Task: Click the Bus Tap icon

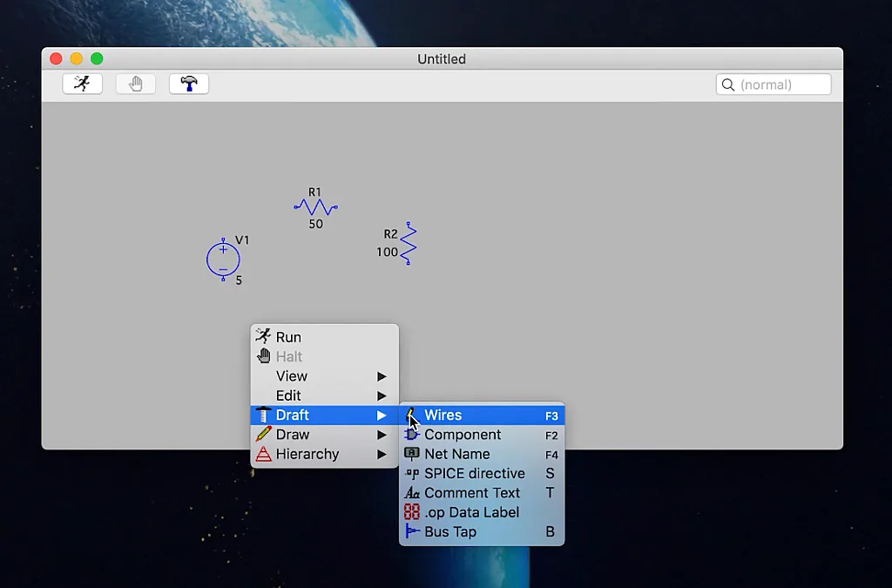Action: point(412,531)
